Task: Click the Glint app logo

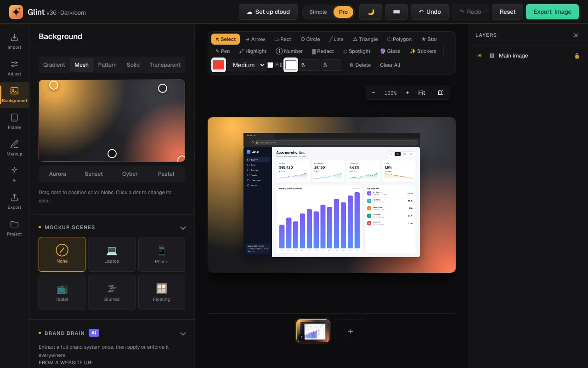Action: click(x=16, y=12)
